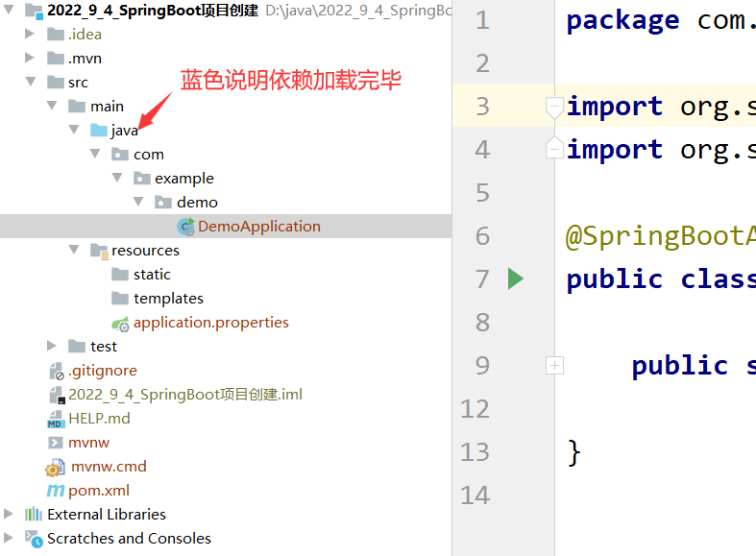This screenshot has height=556, width=756.
Task: Select the .gitignore file
Action: (103, 371)
